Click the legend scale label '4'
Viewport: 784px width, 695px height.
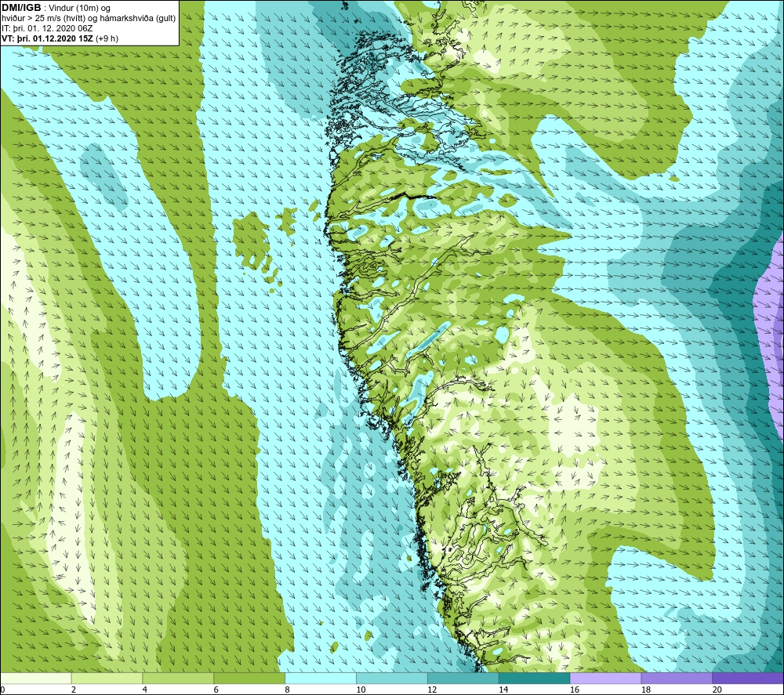coord(145,690)
